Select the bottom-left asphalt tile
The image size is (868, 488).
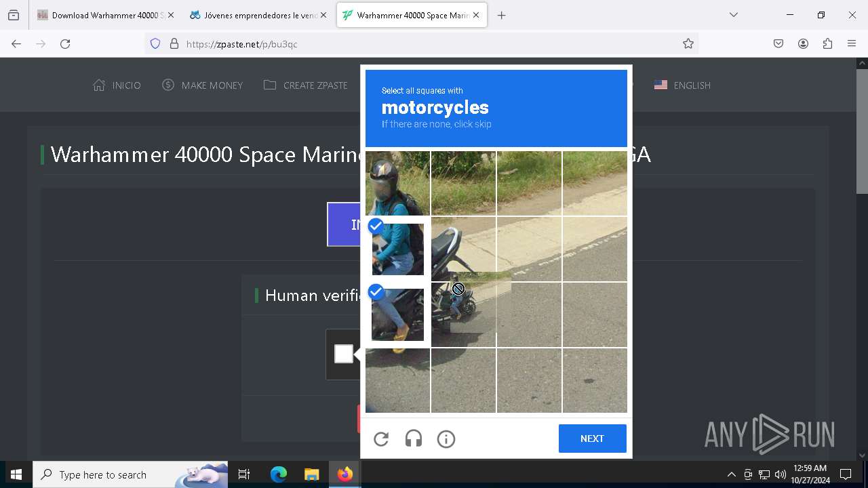pos(398,380)
